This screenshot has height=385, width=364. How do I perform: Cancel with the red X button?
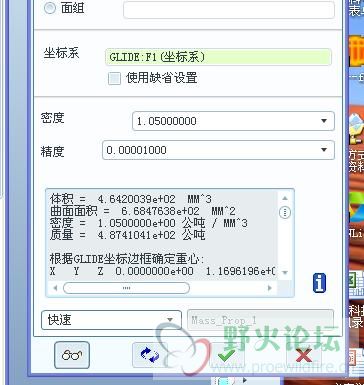(304, 355)
